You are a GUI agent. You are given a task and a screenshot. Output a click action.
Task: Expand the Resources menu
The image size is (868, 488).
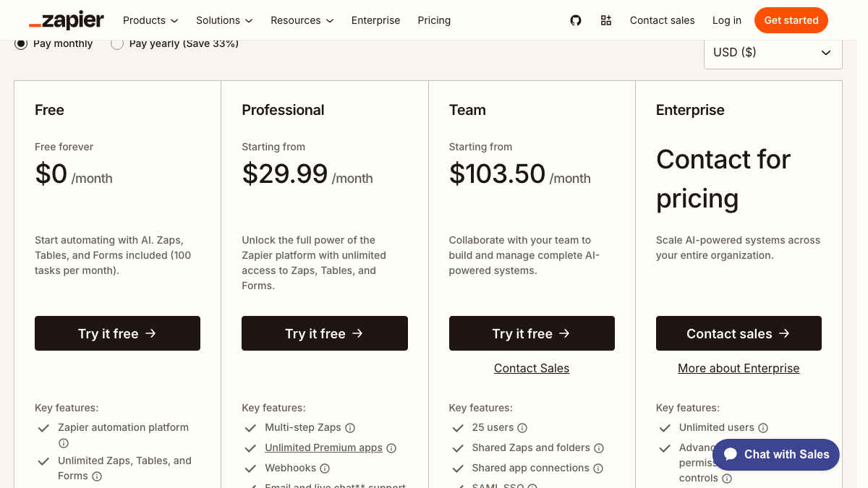coord(302,20)
